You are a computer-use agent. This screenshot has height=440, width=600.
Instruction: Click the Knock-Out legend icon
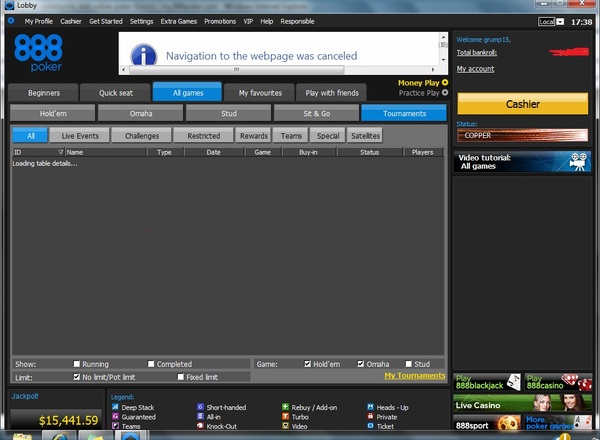(200, 425)
